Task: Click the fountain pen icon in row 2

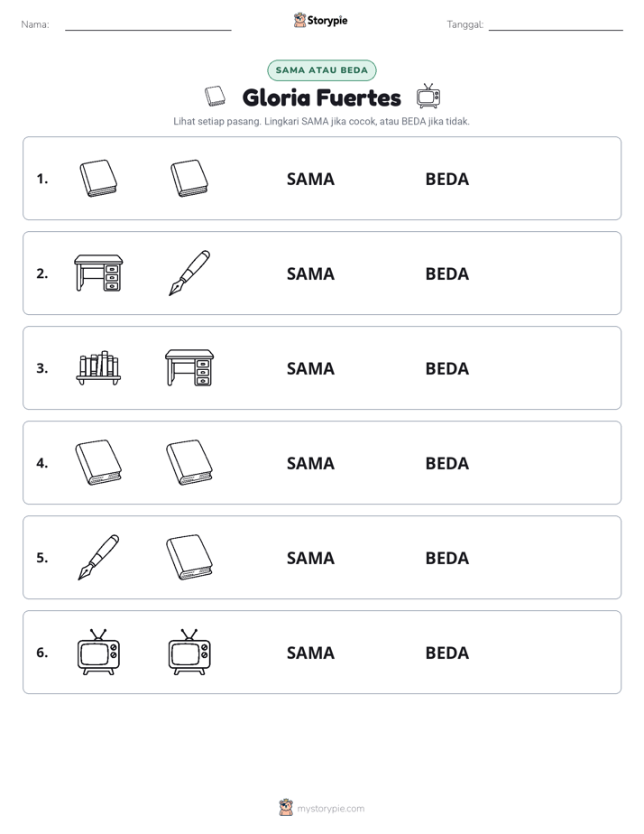Action: (x=189, y=273)
